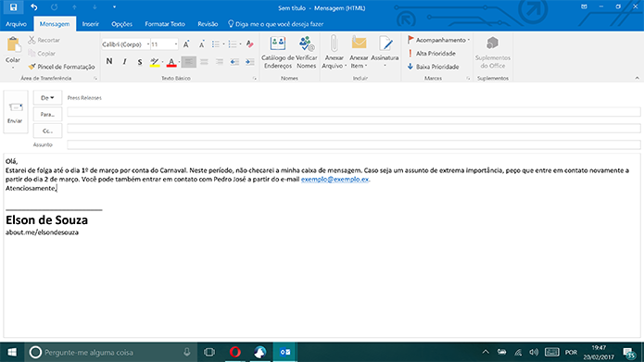Clear all formatting with eraser A icon
The height and width of the screenshot is (362, 644).
249,44
